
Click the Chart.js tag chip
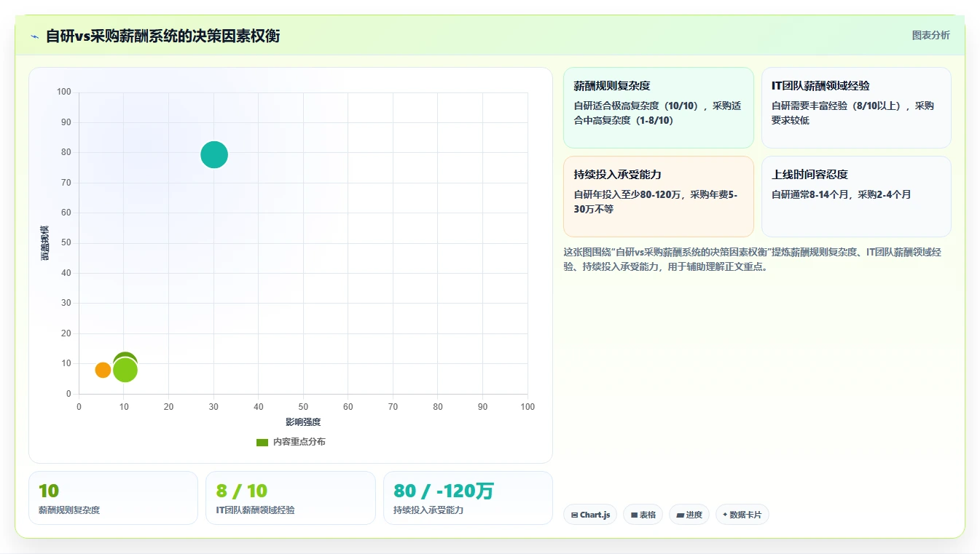click(x=590, y=515)
